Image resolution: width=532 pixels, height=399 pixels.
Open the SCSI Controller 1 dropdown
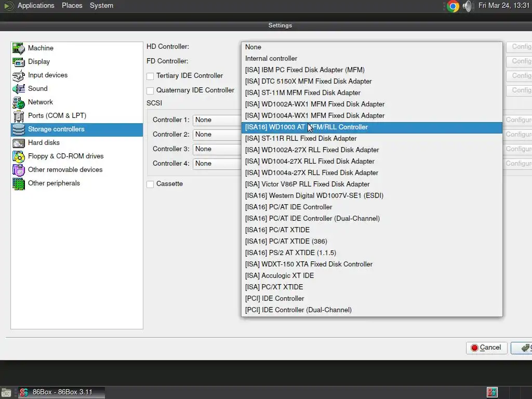(x=217, y=120)
